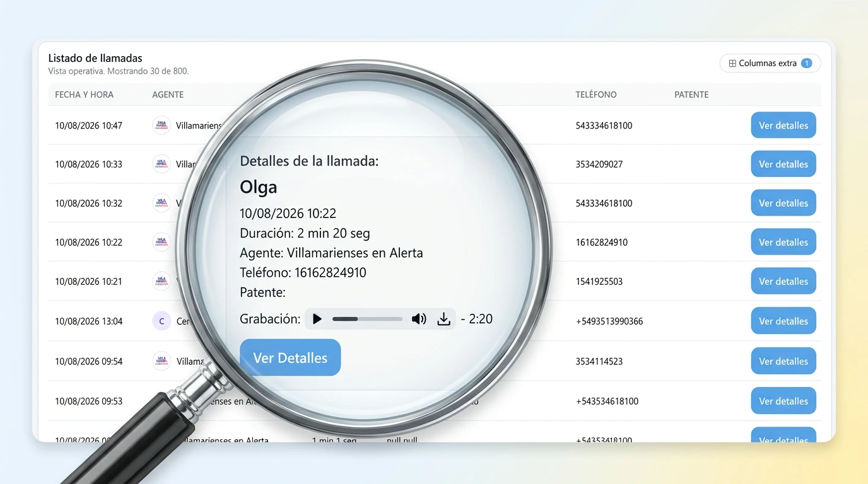Image resolution: width=868 pixels, height=484 pixels.
Task: Click Ver detalles for call 10/08/2026 10:33
Action: coord(783,164)
